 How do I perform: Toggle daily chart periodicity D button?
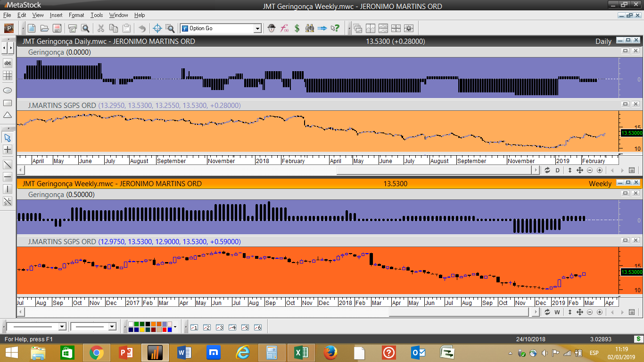point(558,170)
